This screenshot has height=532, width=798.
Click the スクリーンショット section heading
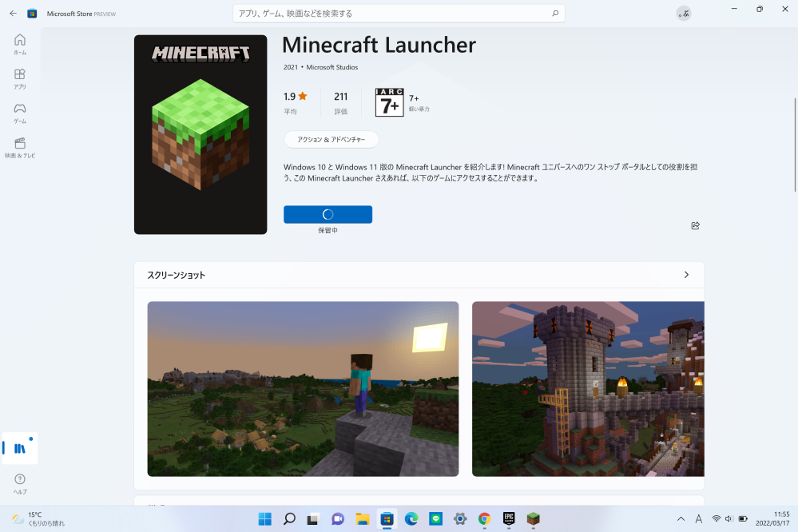pos(176,275)
